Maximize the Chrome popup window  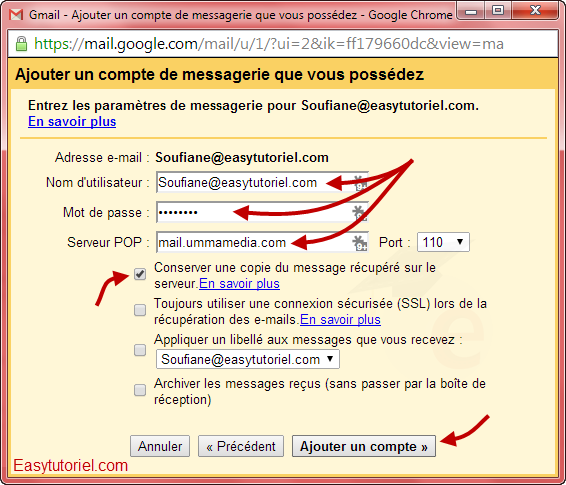pyautogui.click(x=497, y=11)
